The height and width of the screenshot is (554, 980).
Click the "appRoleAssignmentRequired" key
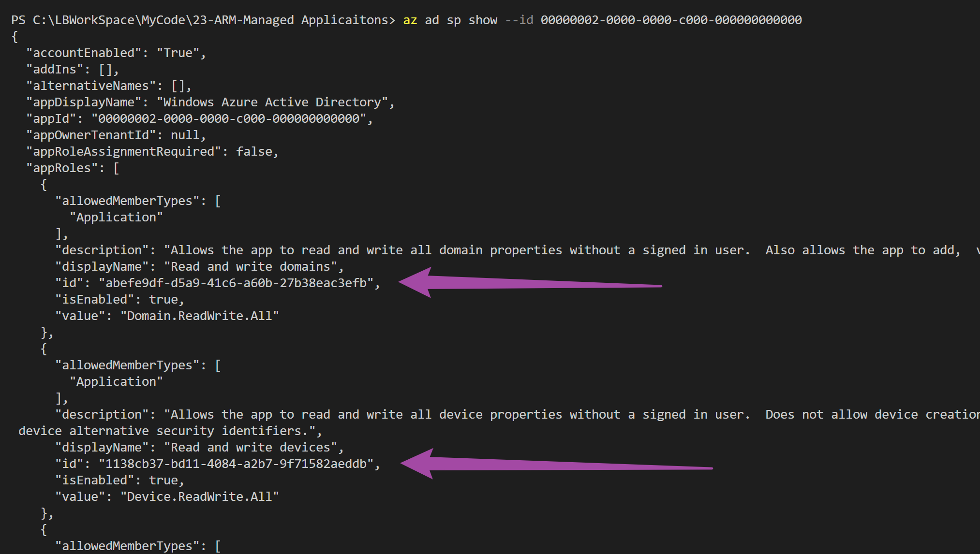(123, 152)
